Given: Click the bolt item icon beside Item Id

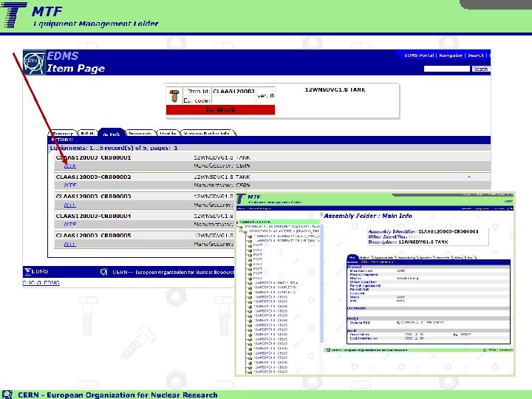Looking at the screenshot, I should 174,96.
